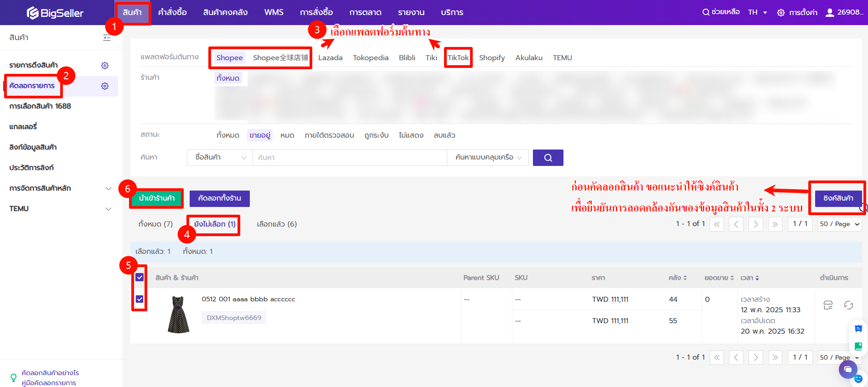Select Lazada as source platform
This screenshot has width=868, height=387.
point(331,58)
